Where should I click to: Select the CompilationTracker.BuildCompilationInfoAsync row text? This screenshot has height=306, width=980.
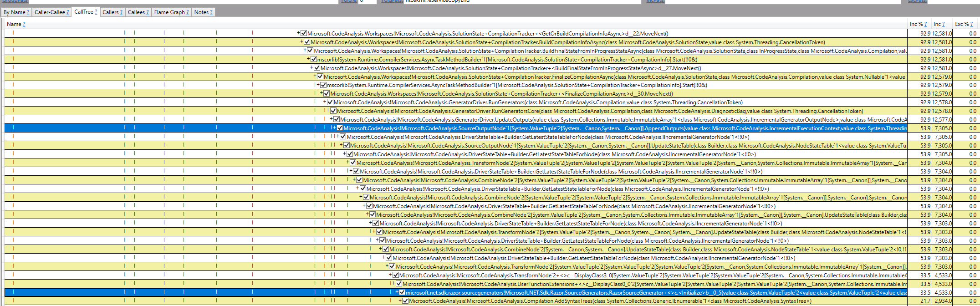tap(568, 42)
